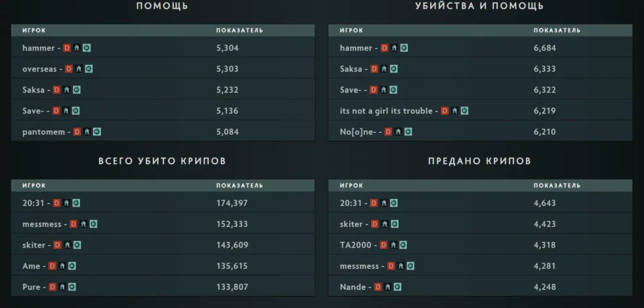This screenshot has width=644, height=308.
Task: Open the red Dotabuff icon next to Pure
Action: pyautogui.click(x=53, y=287)
